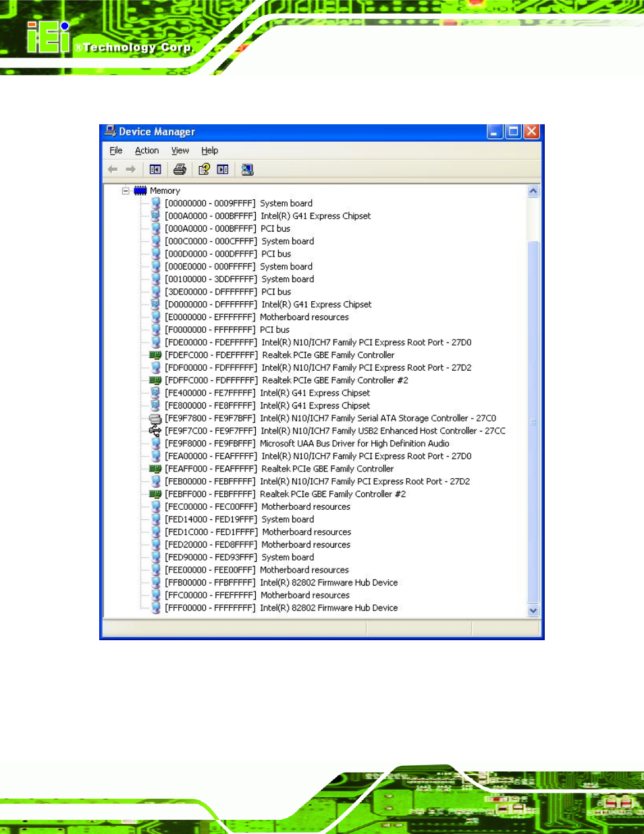
Task: Click the action pane toolbar icon
Action: click(223, 170)
